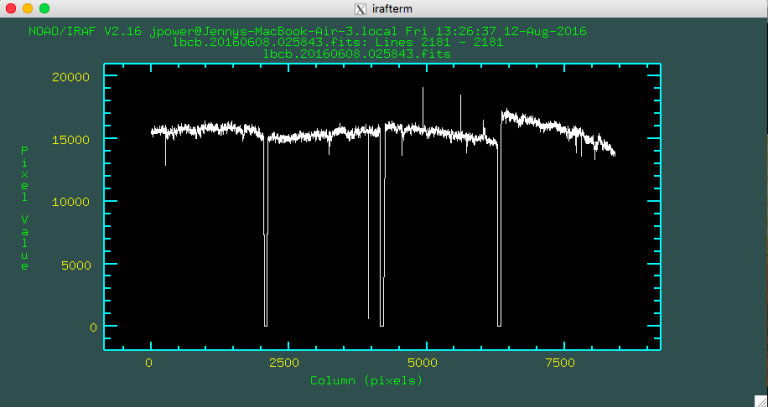The width and height of the screenshot is (768, 407).
Task: Click the X11 icon in title bar
Action: (x=360, y=9)
